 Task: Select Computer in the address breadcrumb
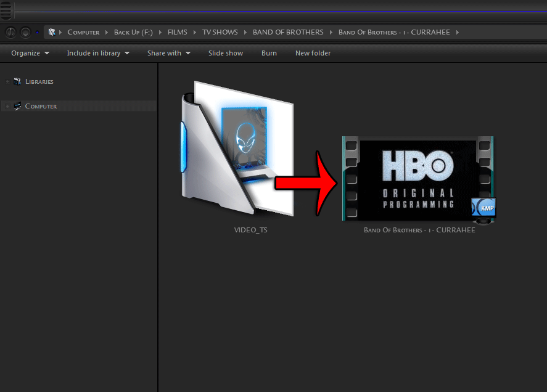click(x=83, y=32)
